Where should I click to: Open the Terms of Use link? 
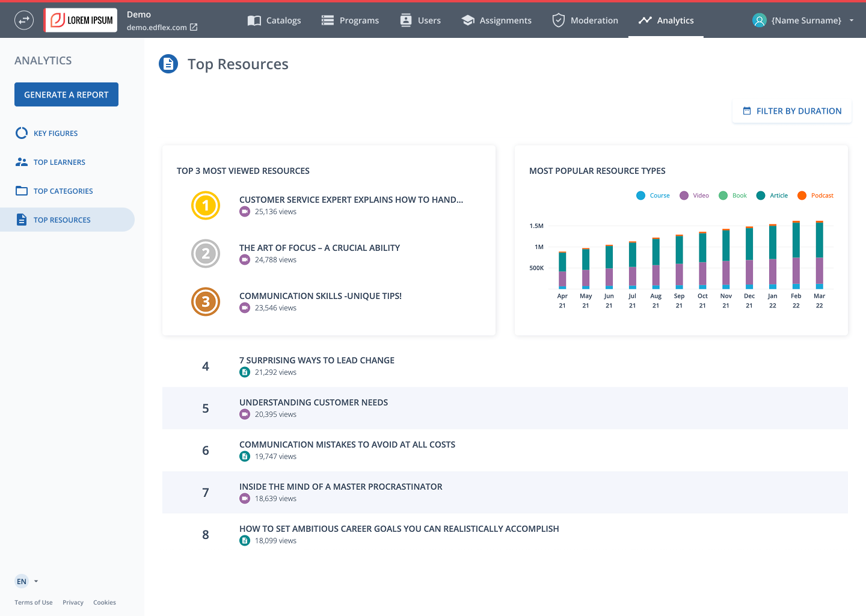(x=34, y=602)
